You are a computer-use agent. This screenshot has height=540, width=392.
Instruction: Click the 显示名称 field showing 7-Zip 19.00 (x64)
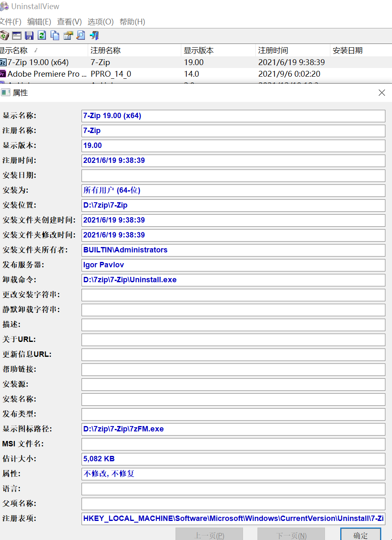click(x=233, y=116)
